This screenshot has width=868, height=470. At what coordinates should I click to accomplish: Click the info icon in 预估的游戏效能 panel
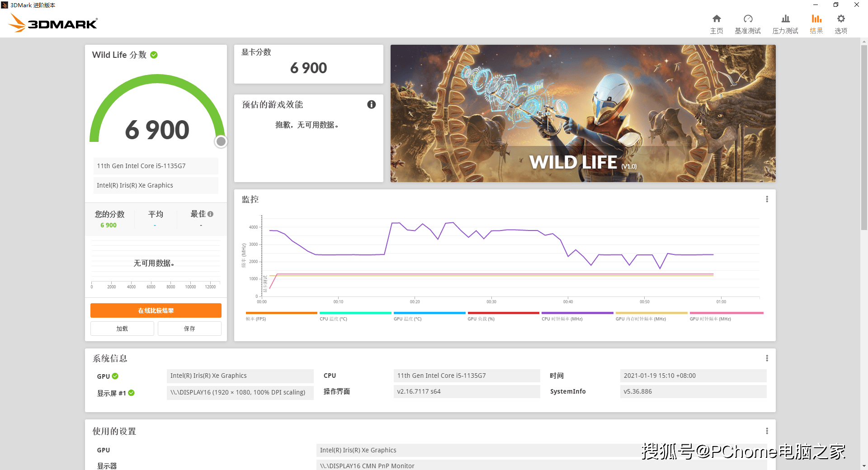pyautogui.click(x=372, y=104)
